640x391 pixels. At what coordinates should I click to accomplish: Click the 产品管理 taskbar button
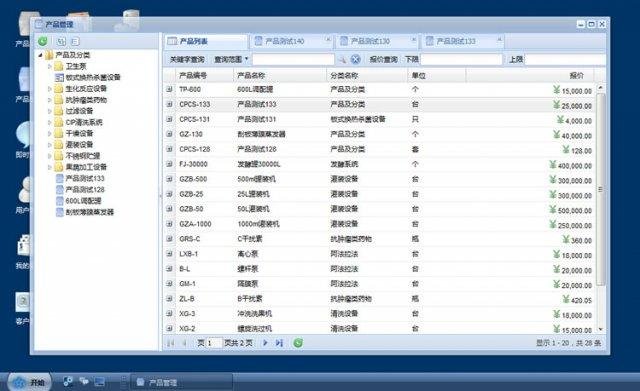click(x=182, y=382)
